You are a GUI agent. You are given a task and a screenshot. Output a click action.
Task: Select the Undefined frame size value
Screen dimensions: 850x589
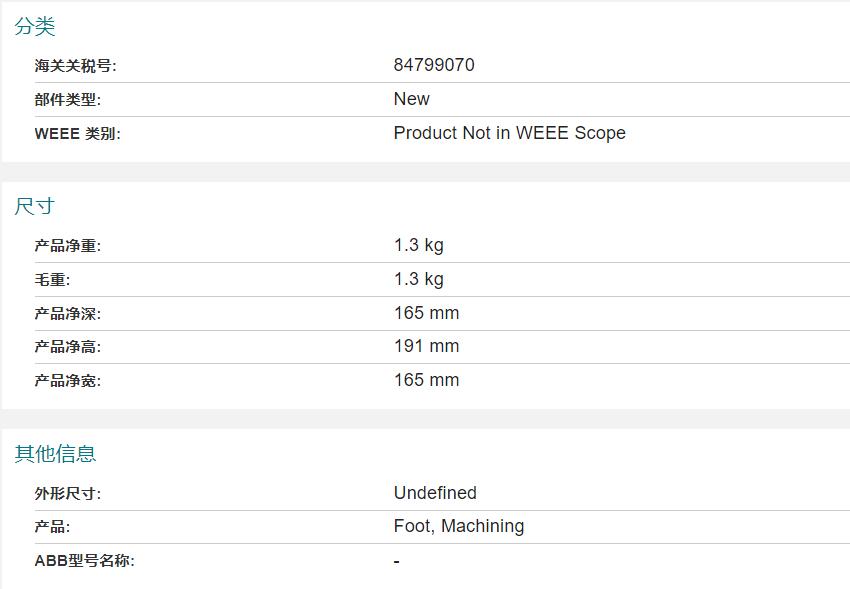pos(435,493)
